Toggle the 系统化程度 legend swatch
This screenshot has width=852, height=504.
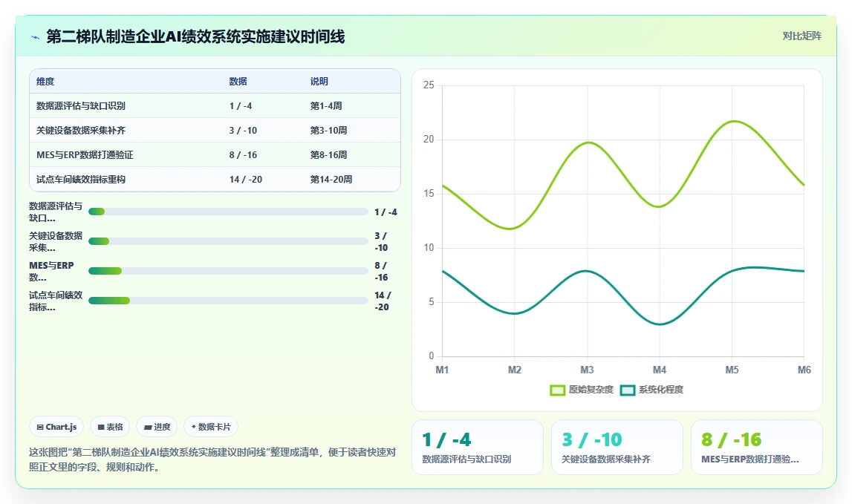tap(628, 390)
